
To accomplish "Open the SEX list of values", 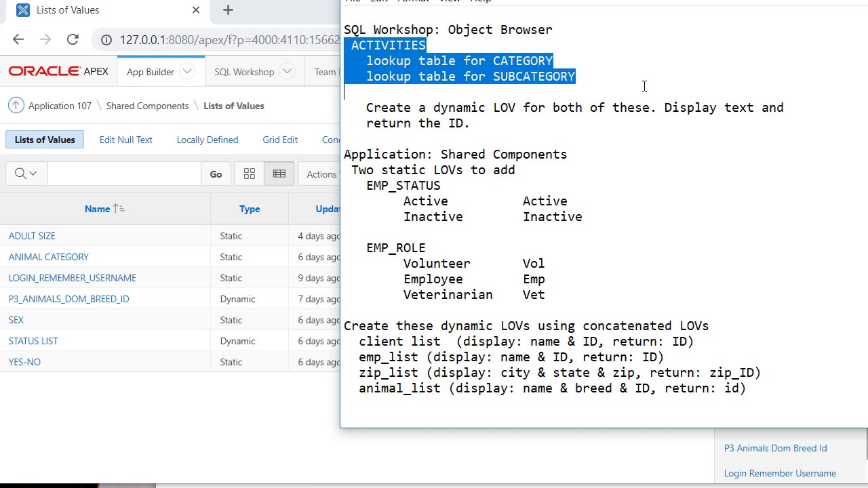I will 16,320.
